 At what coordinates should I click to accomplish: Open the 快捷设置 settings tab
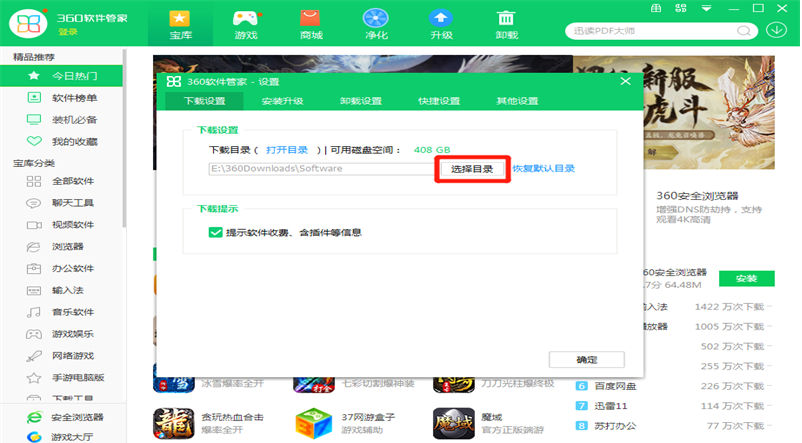click(438, 101)
